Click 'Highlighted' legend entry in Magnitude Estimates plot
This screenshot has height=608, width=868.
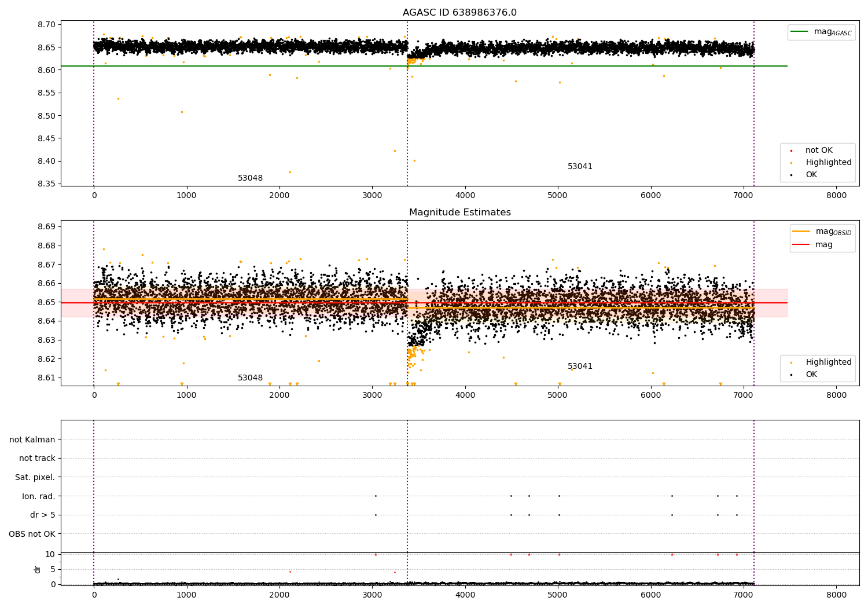pyautogui.click(x=828, y=362)
